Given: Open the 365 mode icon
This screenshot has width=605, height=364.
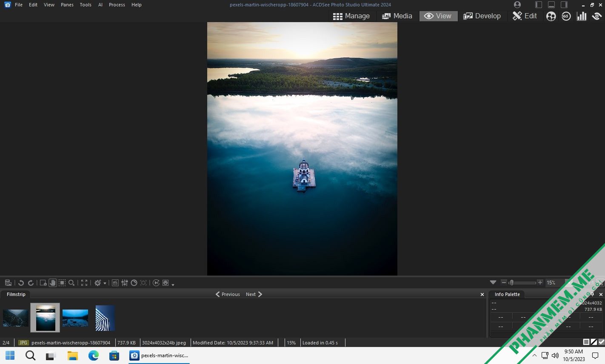Looking at the screenshot, I should 566,16.
